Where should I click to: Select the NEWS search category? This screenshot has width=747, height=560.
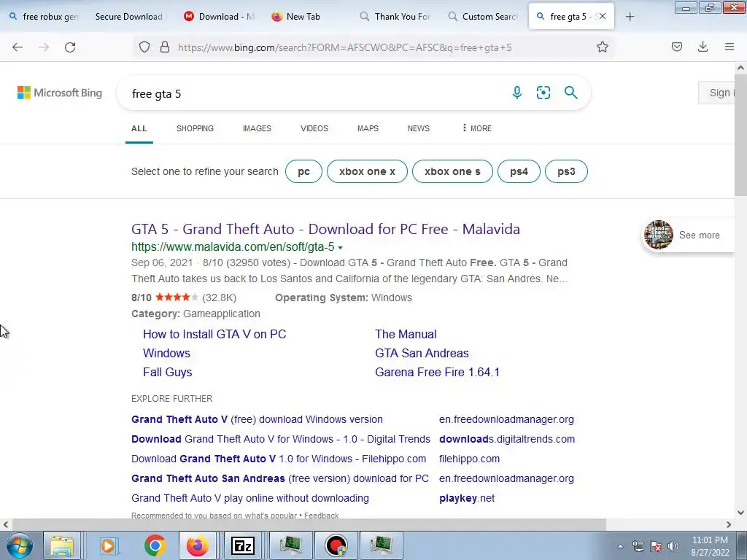(x=418, y=128)
